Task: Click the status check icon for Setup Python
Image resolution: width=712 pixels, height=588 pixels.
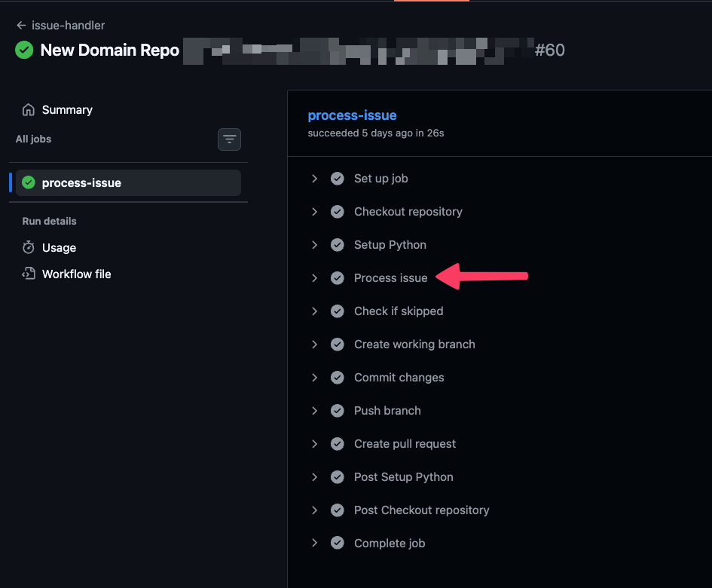Action: (x=338, y=245)
